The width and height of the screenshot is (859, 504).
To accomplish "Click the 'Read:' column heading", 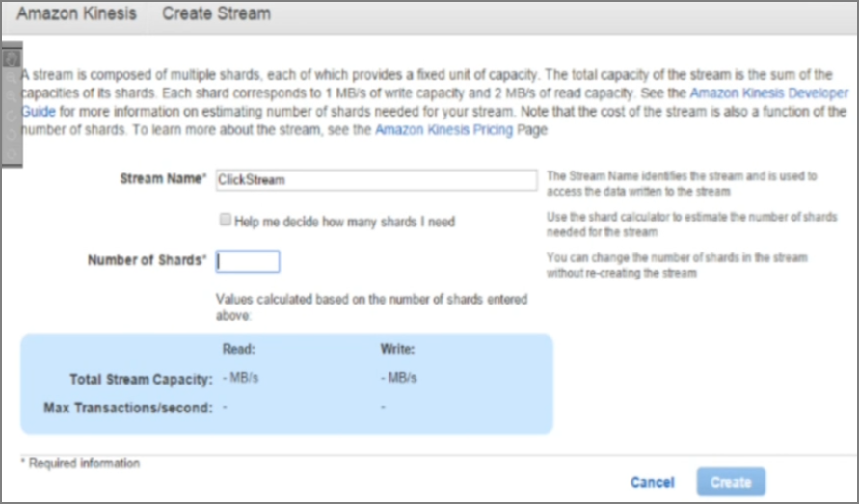I will (239, 349).
